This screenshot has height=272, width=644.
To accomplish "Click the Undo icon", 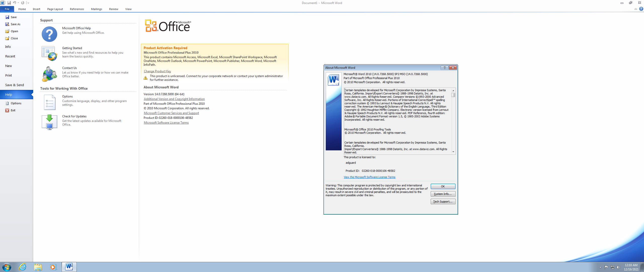I will pyautogui.click(x=15, y=3).
